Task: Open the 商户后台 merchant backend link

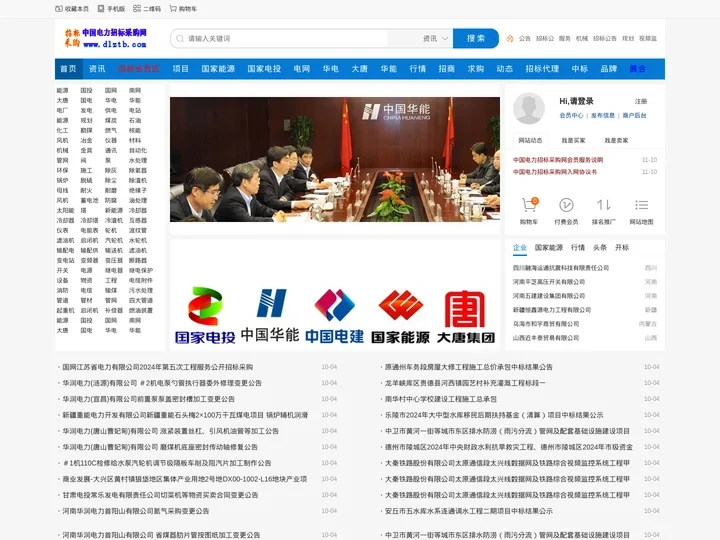Action: (x=634, y=115)
